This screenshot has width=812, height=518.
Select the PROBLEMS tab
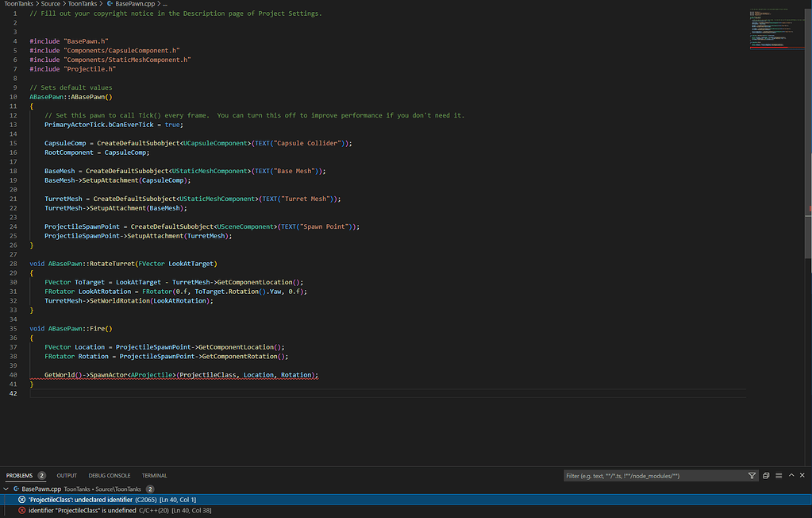coord(20,476)
